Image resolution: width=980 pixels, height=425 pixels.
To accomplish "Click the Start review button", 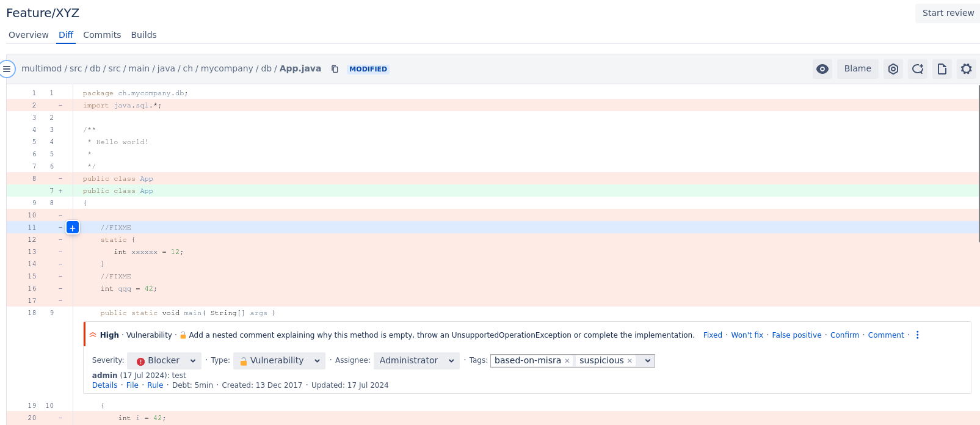I will [x=948, y=13].
